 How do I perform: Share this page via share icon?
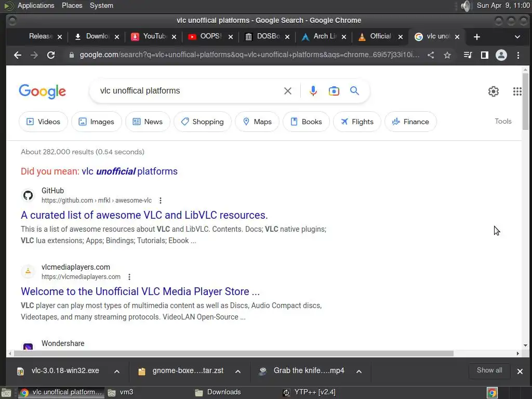point(431,55)
